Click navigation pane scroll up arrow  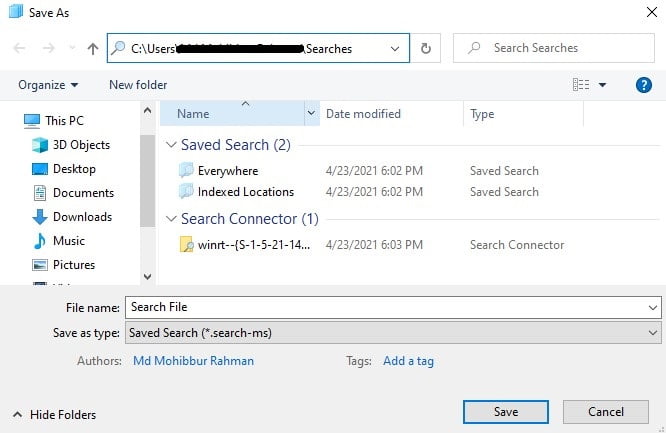click(x=147, y=111)
